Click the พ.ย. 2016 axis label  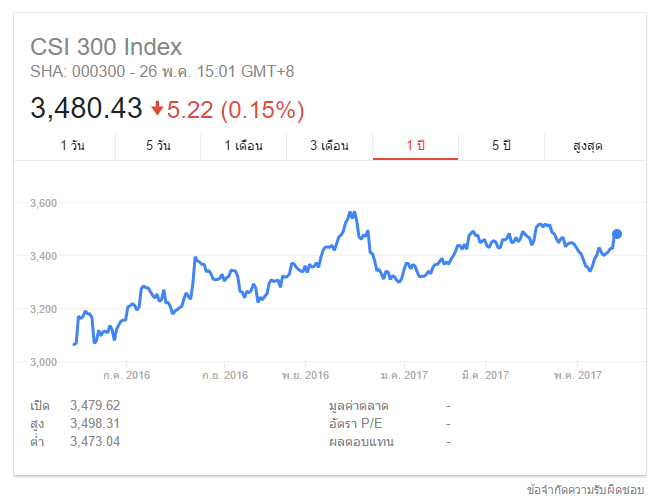305,375
